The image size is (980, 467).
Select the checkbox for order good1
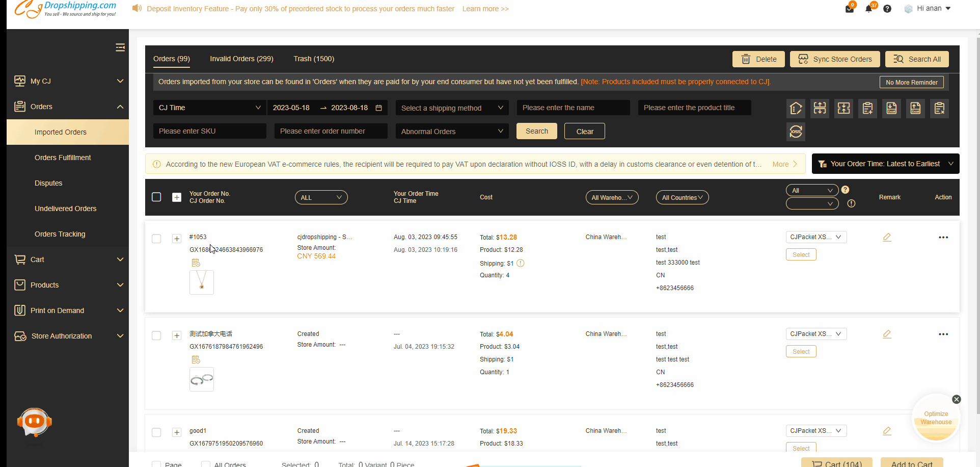click(x=156, y=432)
